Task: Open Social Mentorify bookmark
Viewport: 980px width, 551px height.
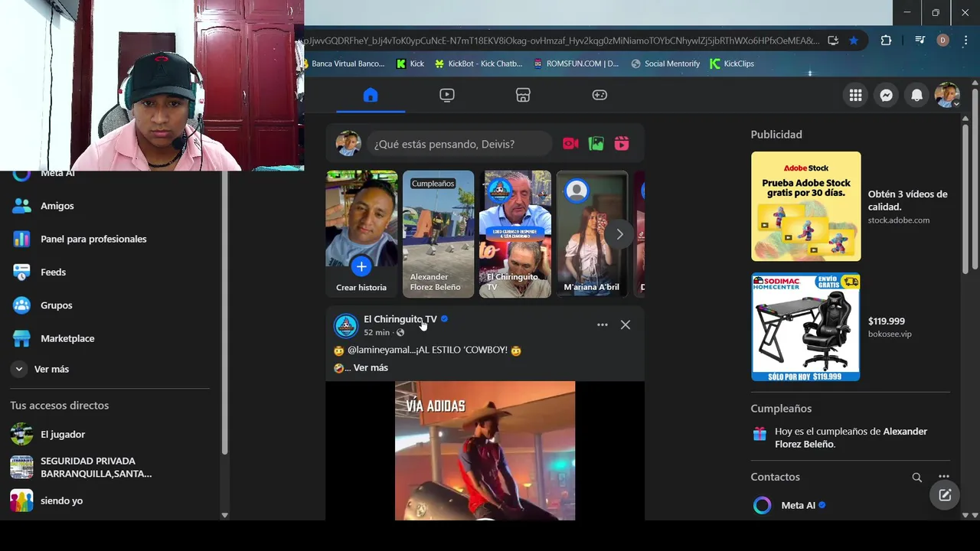Action: click(665, 64)
